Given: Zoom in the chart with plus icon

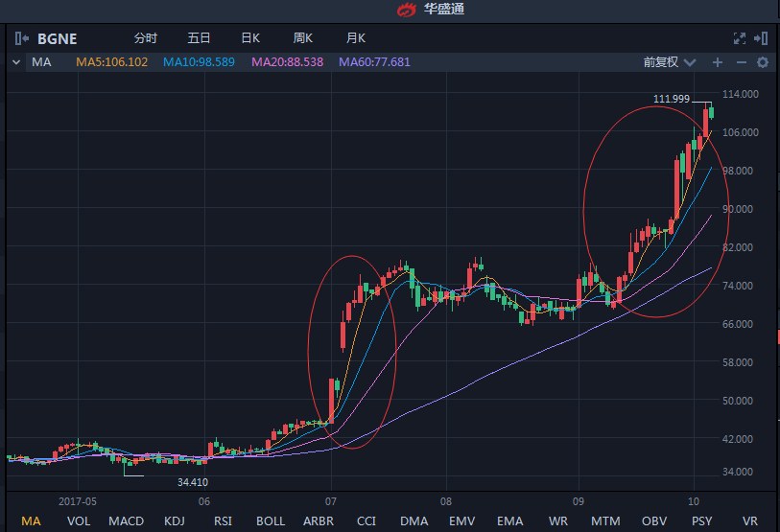Looking at the screenshot, I should click(x=717, y=62).
